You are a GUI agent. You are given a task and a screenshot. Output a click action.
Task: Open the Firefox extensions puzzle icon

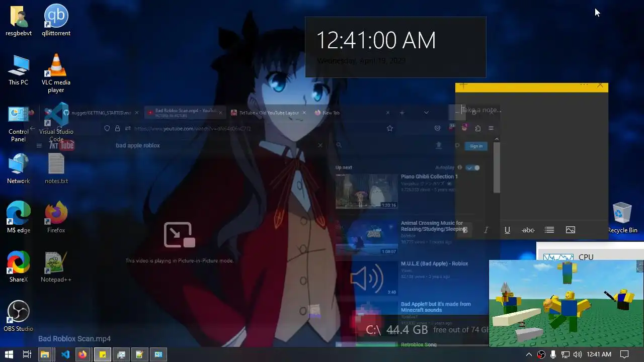[x=477, y=128]
